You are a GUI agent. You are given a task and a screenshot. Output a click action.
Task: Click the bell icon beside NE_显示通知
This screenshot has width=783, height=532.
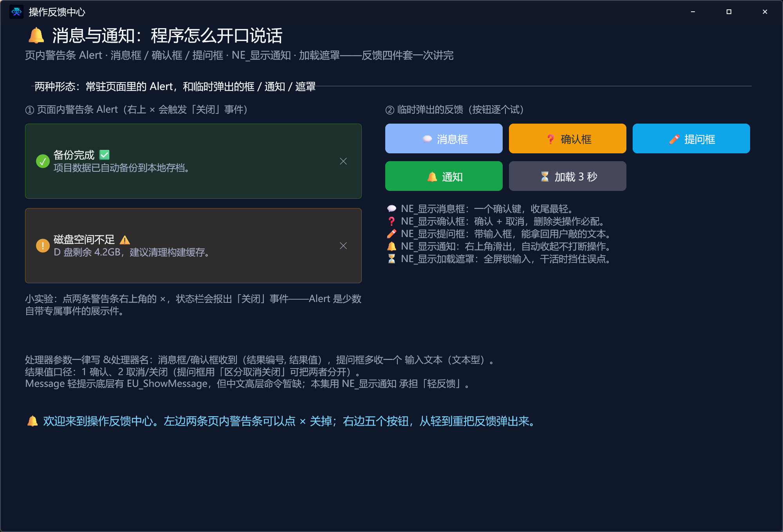coord(391,246)
